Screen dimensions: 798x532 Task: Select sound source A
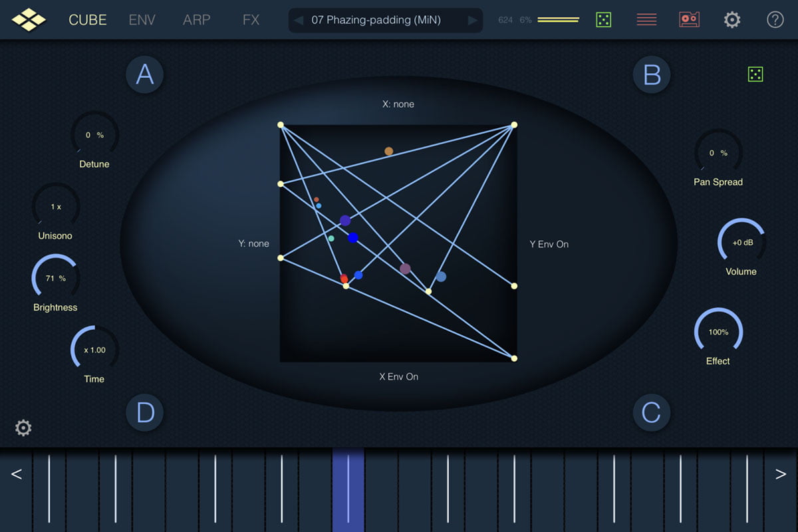tap(145, 74)
